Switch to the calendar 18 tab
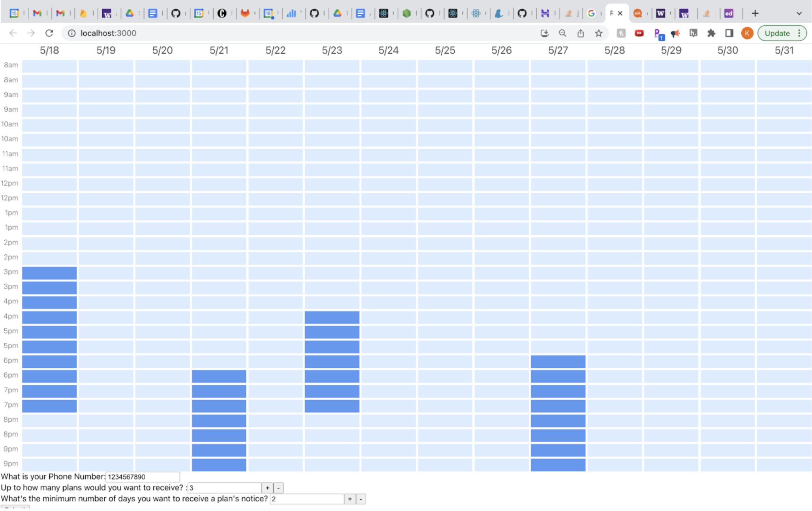The image size is (812, 511). [269, 13]
